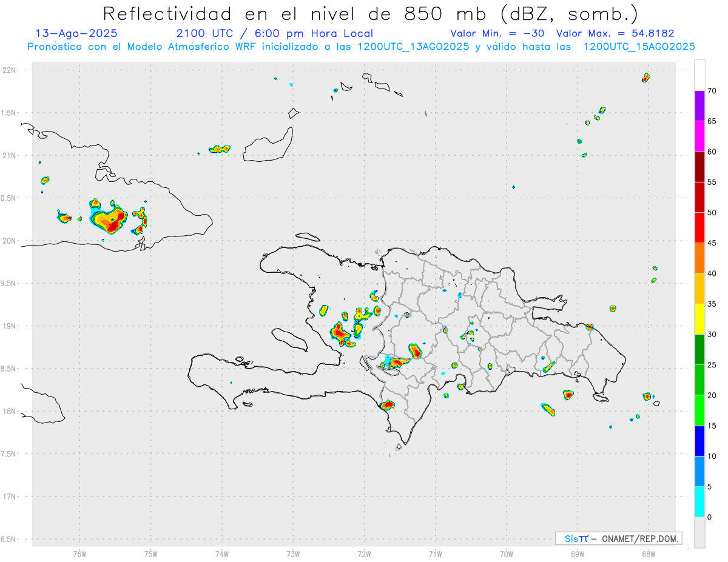Click the '76W' longitude label
Screen dimensions: 728x562
tap(79, 554)
